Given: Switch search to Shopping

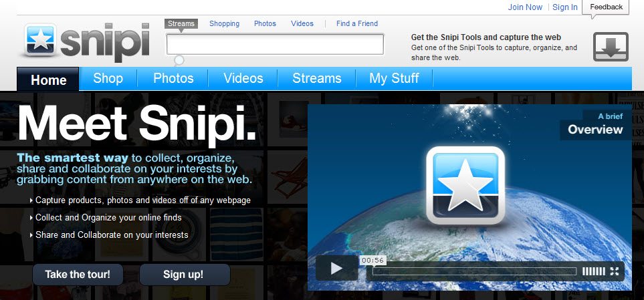Looking at the screenshot, I should coord(224,23).
